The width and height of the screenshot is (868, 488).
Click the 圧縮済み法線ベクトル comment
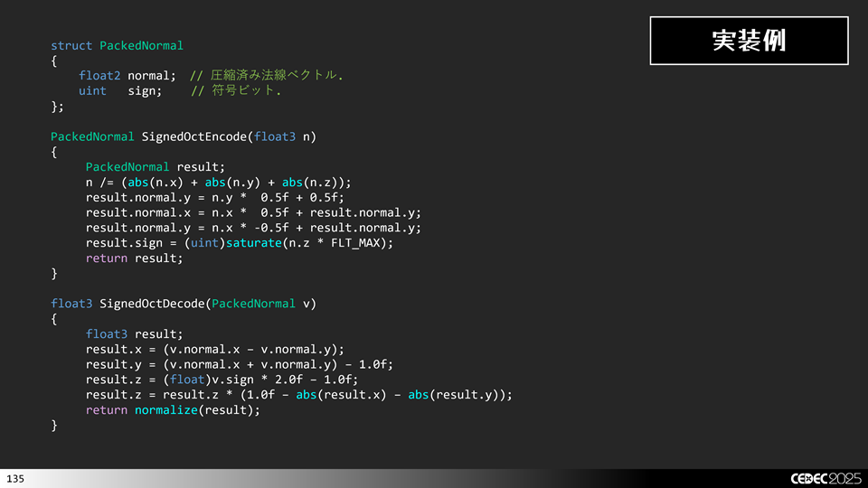(272, 75)
